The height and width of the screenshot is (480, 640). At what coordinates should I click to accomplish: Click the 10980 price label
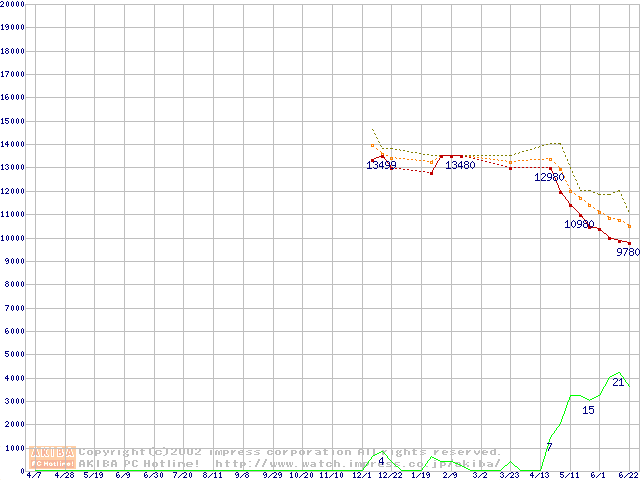pos(579,224)
